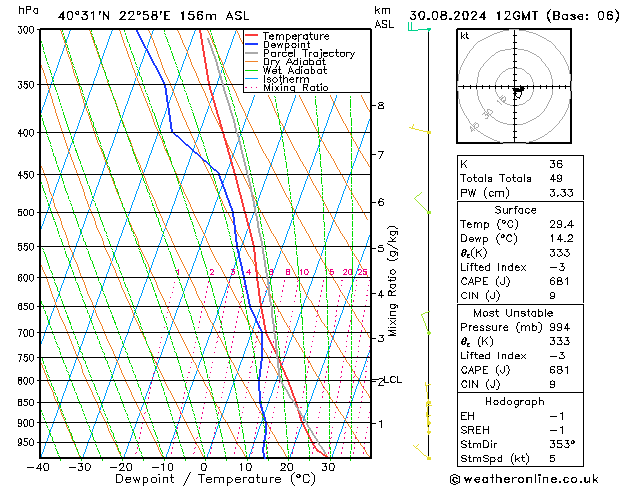Click the SREH row label

475,430
